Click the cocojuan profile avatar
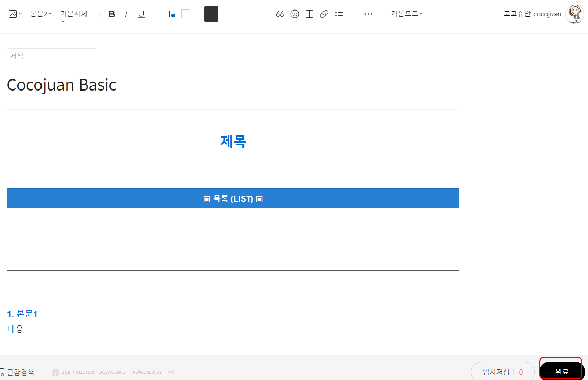This screenshot has height=380, width=588. [574, 14]
